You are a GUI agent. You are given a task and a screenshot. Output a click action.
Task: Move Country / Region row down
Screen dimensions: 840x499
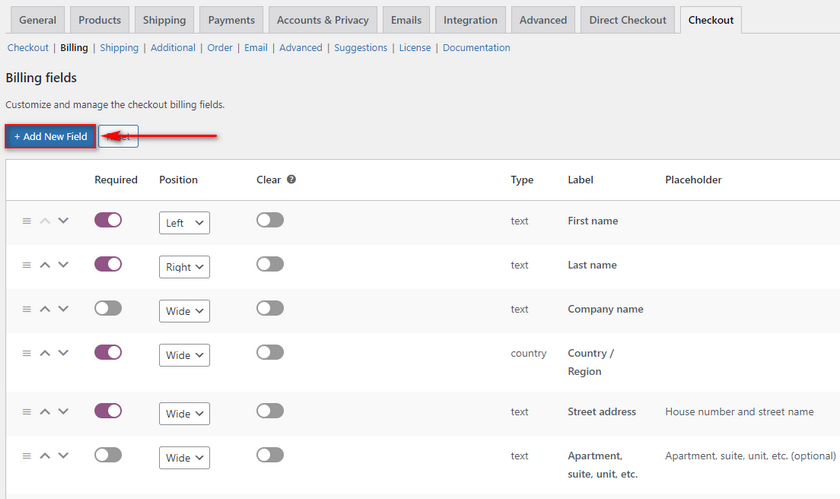coord(63,352)
